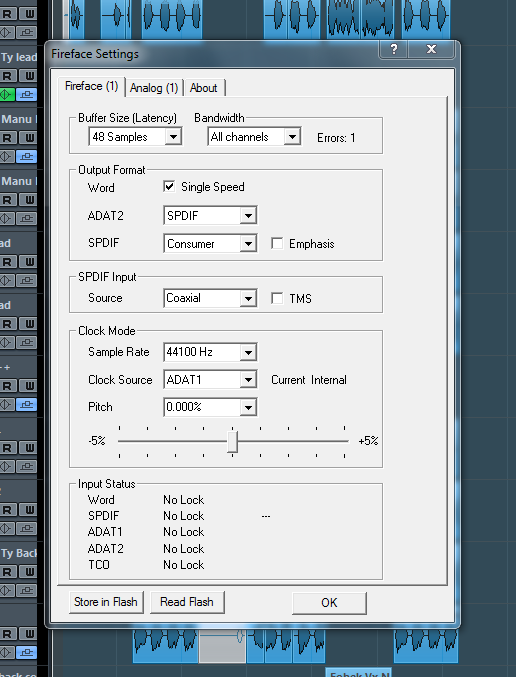Screen dimensions: 516x677
Task: Click the ADAT1 'No Lock' input status
Action: point(184,532)
